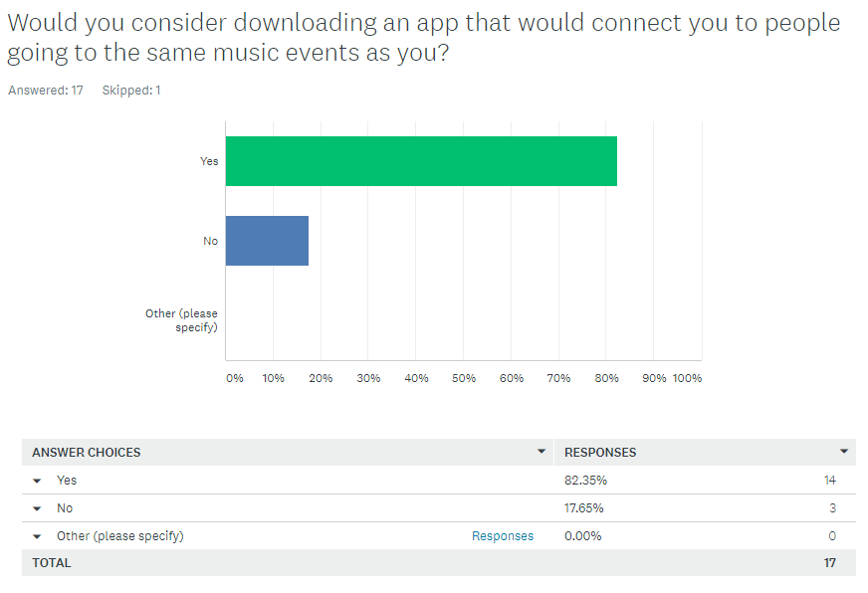This screenshot has width=868, height=593.
Task: Click the 0.00% value in Other row
Action: click(582, 536)
